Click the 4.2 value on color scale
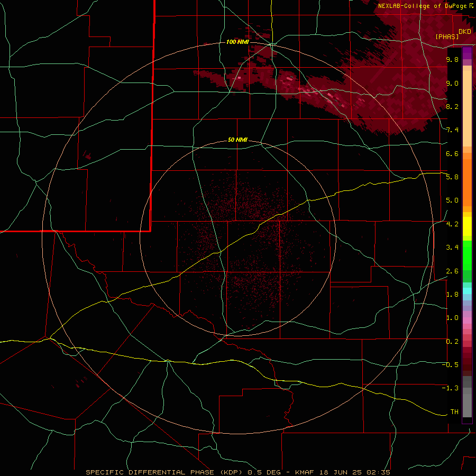 point(452,224)
